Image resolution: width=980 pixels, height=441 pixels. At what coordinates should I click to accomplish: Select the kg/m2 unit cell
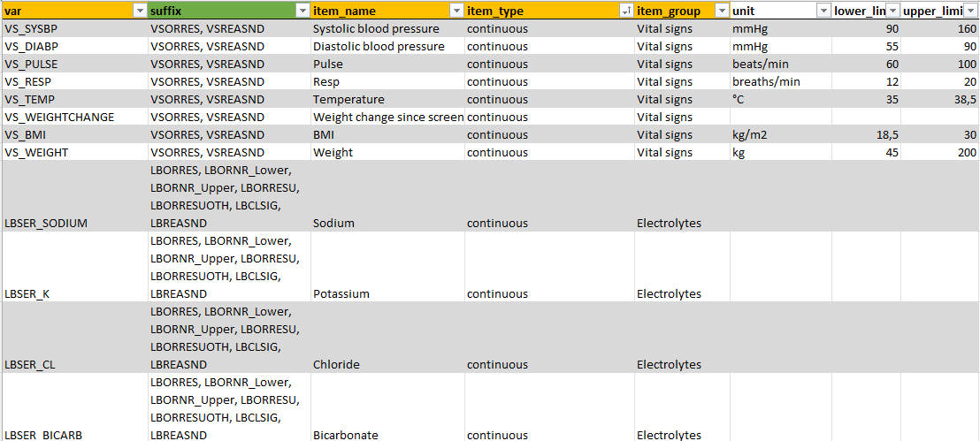tap(781, 134)
